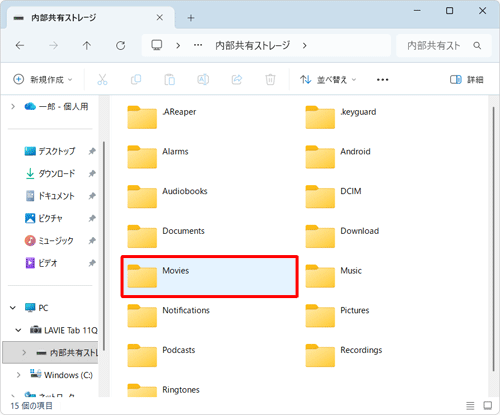Open a new tab with plus button
Viewport: 500px width, 415px height.
tap(191, 18)
